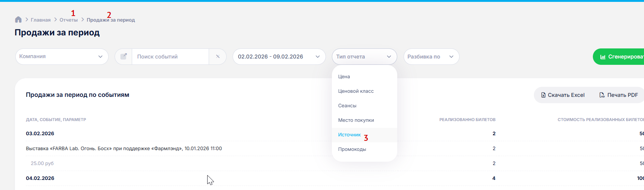The height and width of the screenshot is (190, 644).
Task: Open the date range 02.02.2026 - 09.02.2026 picker
Action: coord(279,57)
